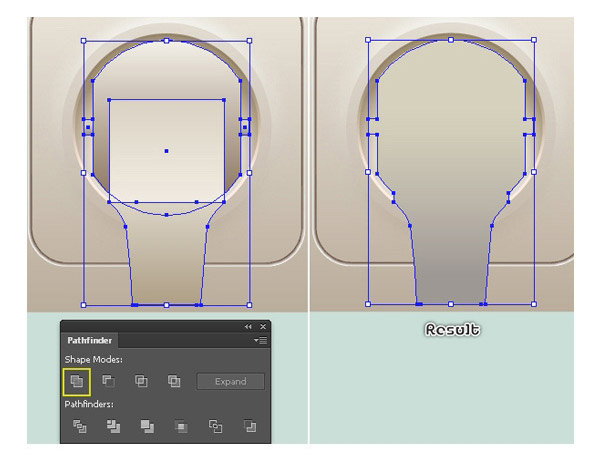Click the Crop pathfinder icon
This screenshot has width=600, height=460.
click(181, 426)
